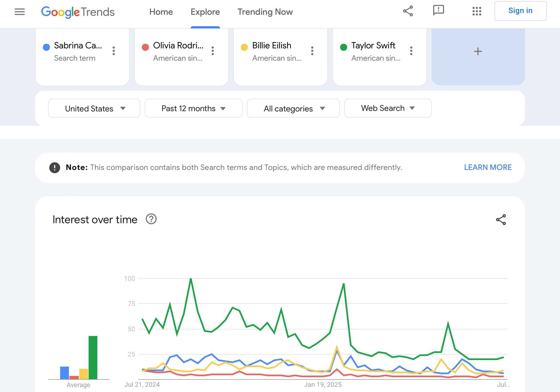This screenshot has width=560, height=392.
Task: Expand the United States region dropdown
Action: 94,108
